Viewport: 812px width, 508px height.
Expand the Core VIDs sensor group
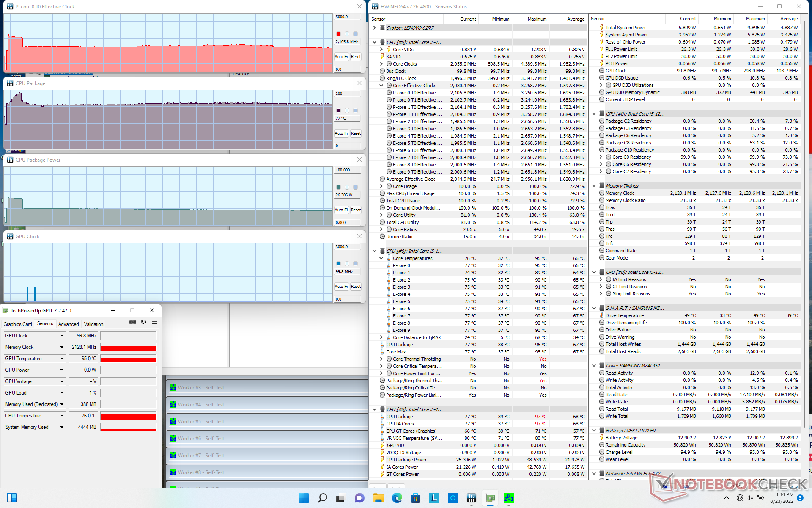pyautogui.click(x=381, y=50)
